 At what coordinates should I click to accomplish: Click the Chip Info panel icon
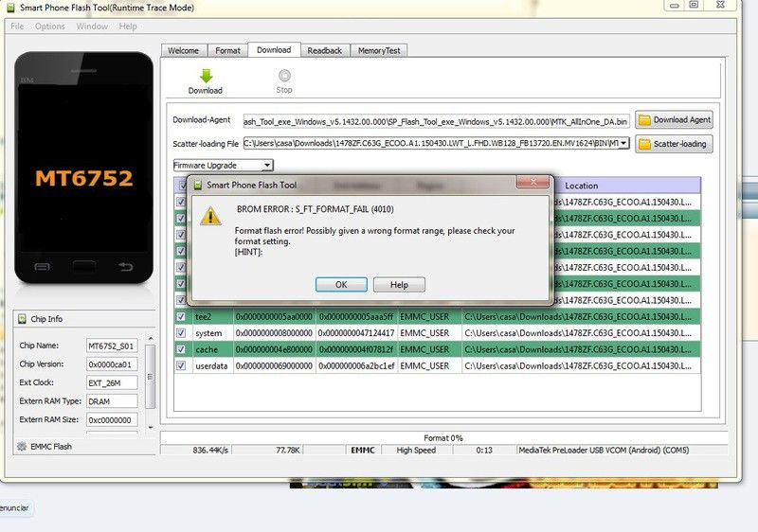pos(22,319)
